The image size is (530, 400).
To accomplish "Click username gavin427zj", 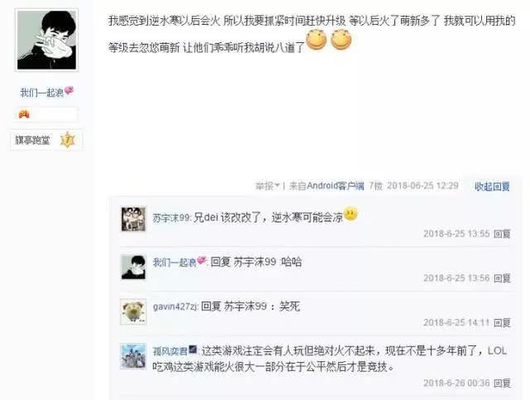I will click(x=175, y=307).
